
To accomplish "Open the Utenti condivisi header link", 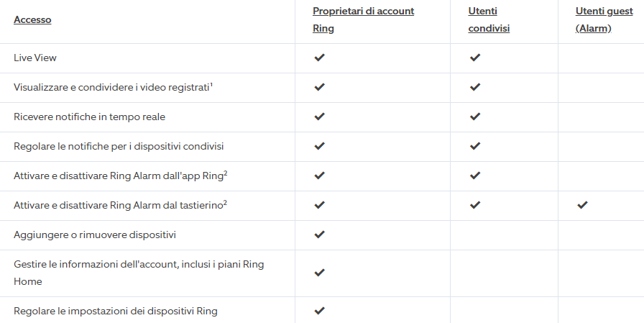I will [489, 19].
